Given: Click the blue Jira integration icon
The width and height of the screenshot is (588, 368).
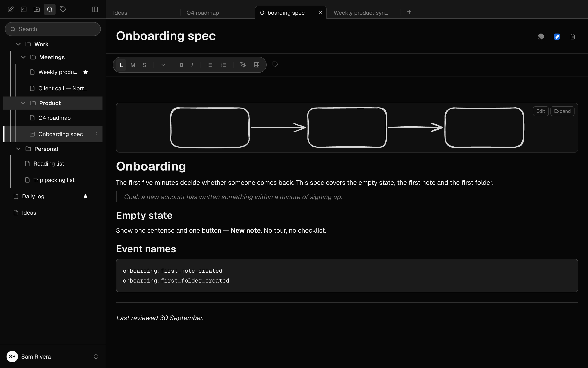Looking at the screenshot, I should point(557,37).
